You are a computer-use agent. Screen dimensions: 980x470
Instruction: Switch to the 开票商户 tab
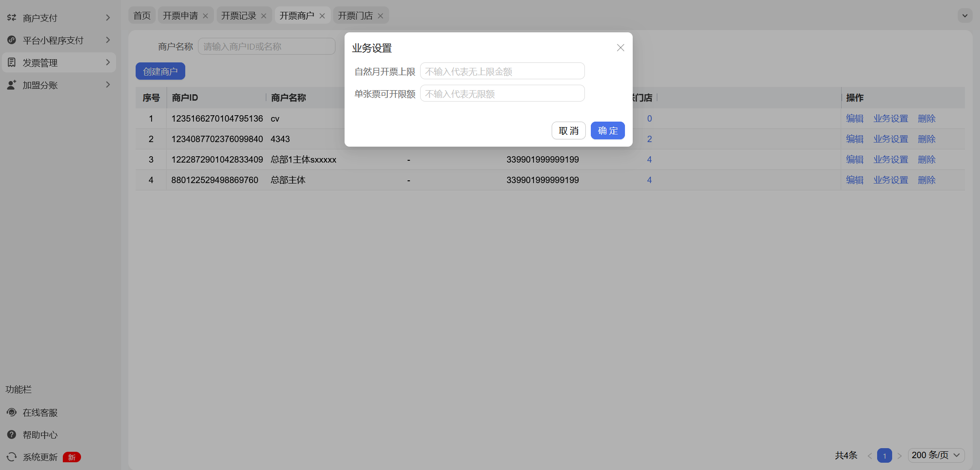tap(297, 15)
